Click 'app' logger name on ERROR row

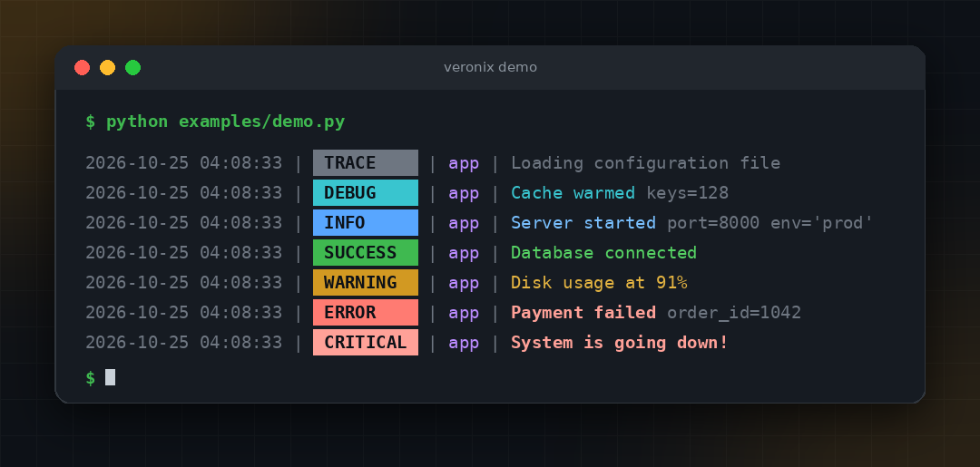point(464,314)
